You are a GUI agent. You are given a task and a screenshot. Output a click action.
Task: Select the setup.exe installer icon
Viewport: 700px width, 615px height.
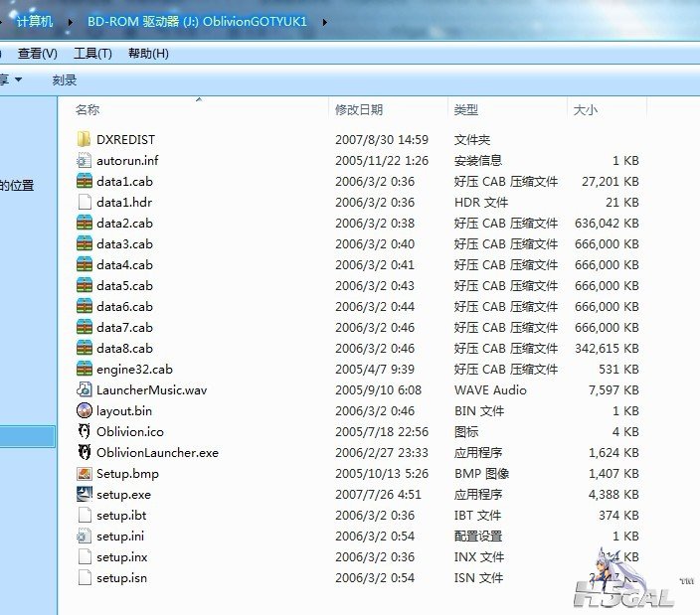84,494
